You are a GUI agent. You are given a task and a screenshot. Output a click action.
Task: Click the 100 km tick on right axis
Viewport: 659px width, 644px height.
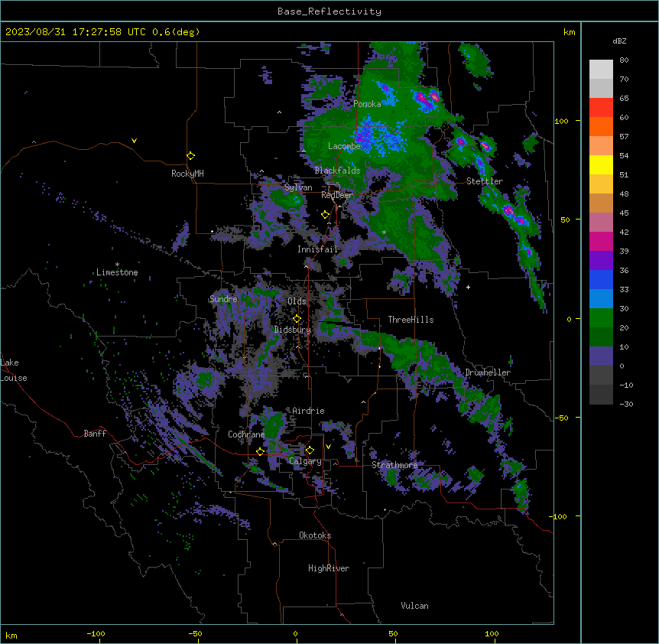561,121
